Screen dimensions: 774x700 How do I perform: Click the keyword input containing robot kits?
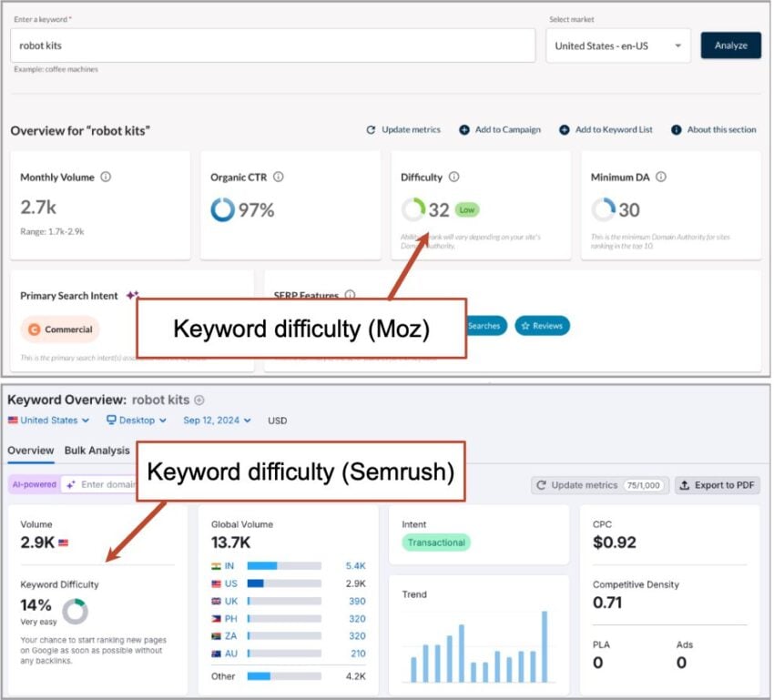pyautogui.click(x=273, y=46)
